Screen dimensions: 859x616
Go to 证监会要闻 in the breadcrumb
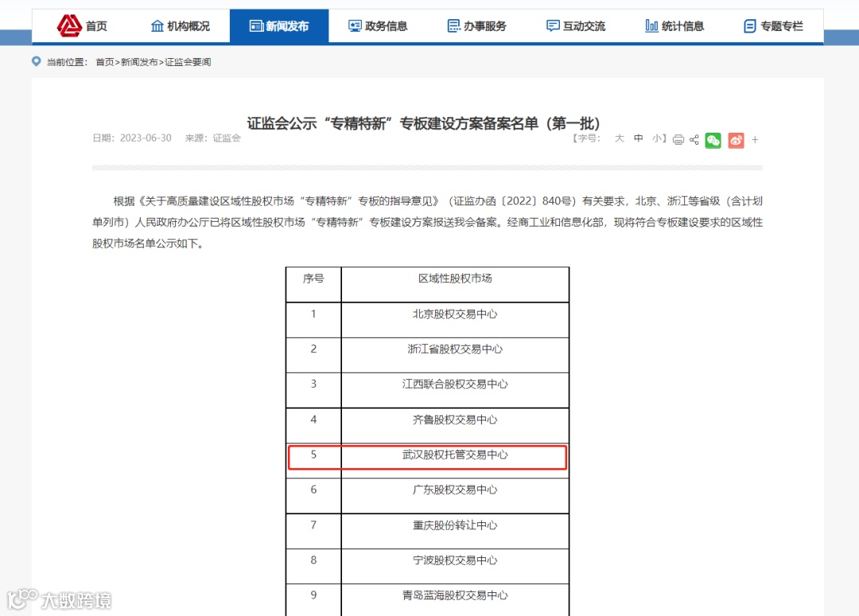coord(188,62)
